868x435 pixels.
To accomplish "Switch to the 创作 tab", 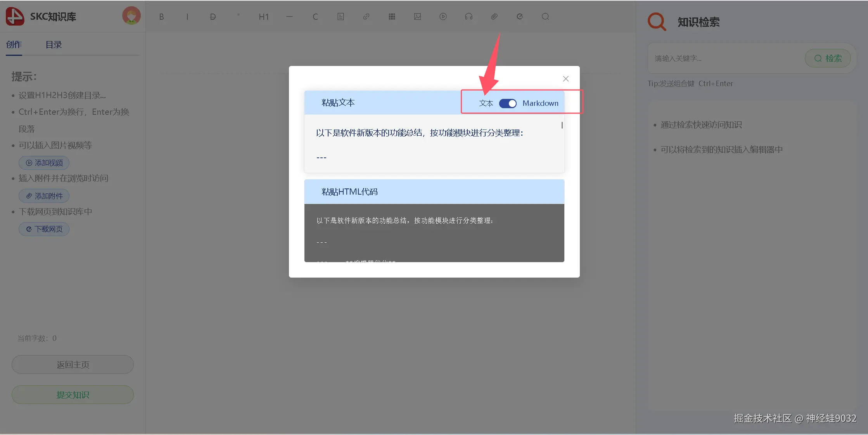I will tap(14, 45).
